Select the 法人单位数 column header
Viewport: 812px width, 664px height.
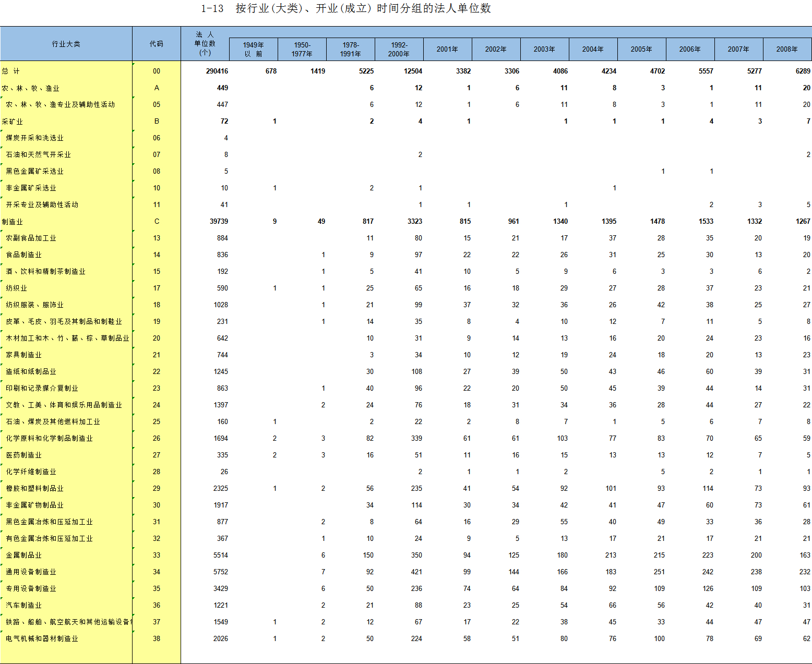pos(205,44)
